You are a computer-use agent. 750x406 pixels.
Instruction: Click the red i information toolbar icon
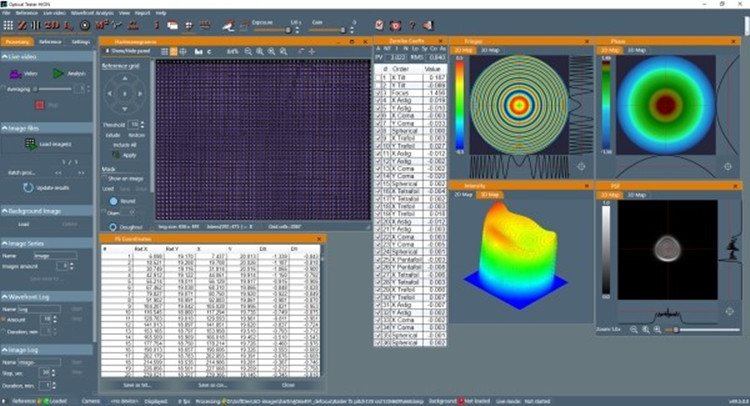(x=156, y=25)
